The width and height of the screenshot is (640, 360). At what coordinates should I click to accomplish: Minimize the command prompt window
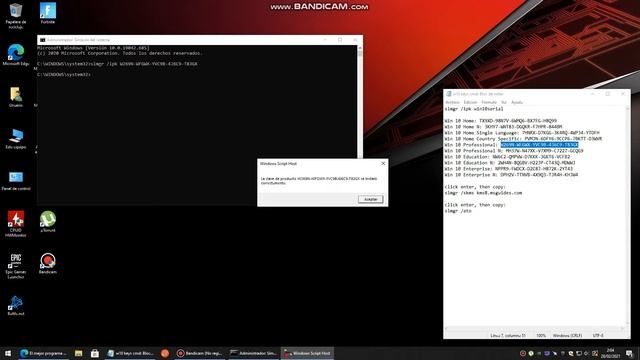325,40
